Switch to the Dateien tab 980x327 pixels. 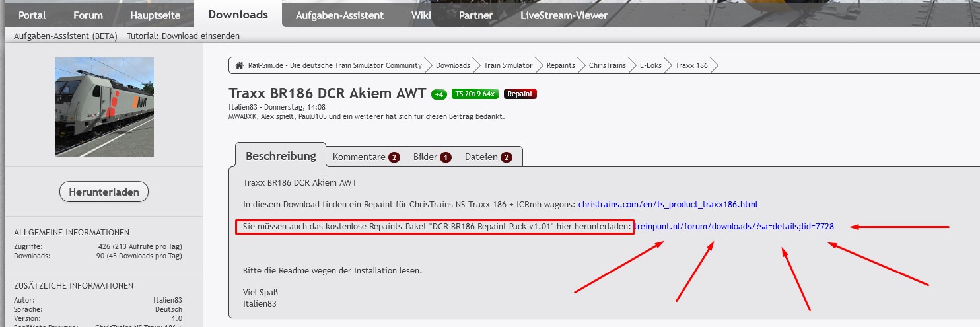coord(488,157)
